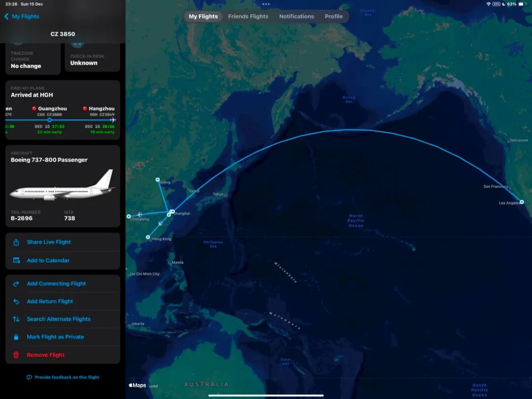Tap the Wi-Fi status icon

tap(488, 4)
